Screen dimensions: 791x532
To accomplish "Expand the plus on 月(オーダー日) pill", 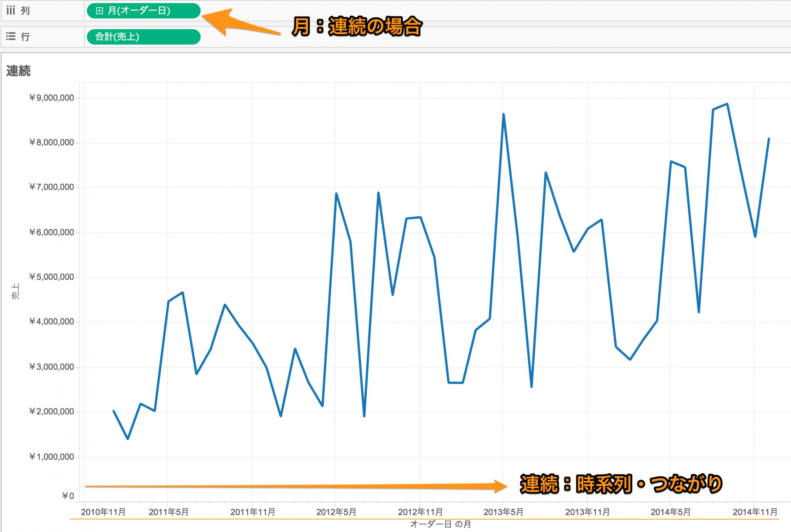I will tap(99, 11).
